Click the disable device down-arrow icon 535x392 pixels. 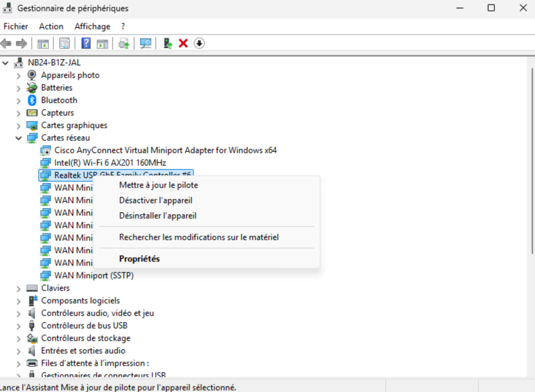pos(199,43)
